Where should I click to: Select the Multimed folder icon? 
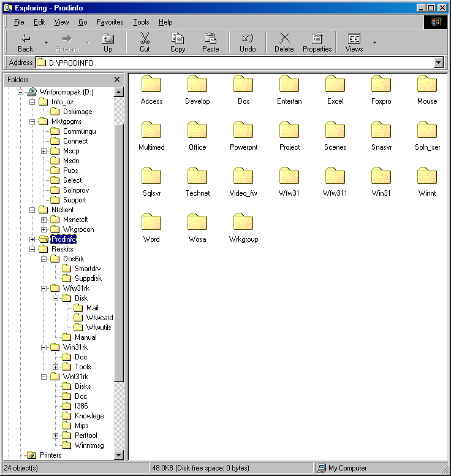(151, 130)
